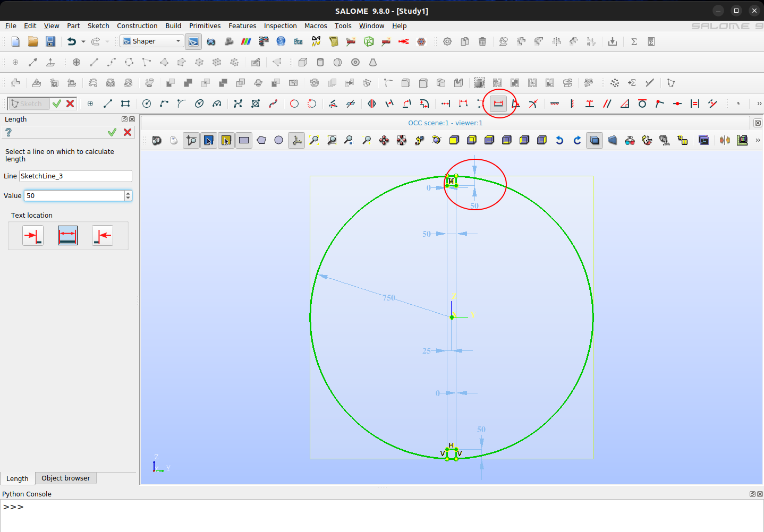This screenshot has height=532, width=764.
Task: Apply the Length constraint with green check
Action: click(112, 132)
